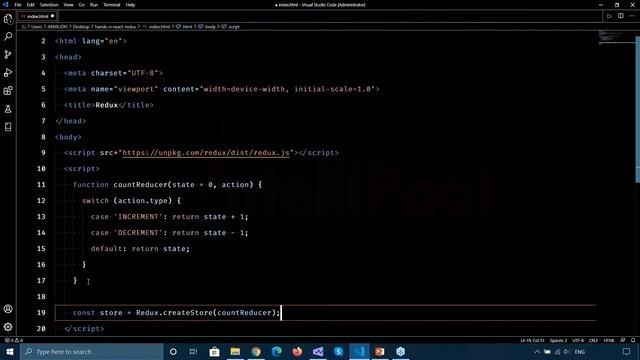
Task: Open the Manage gear icon
Action: click(8, 327)
